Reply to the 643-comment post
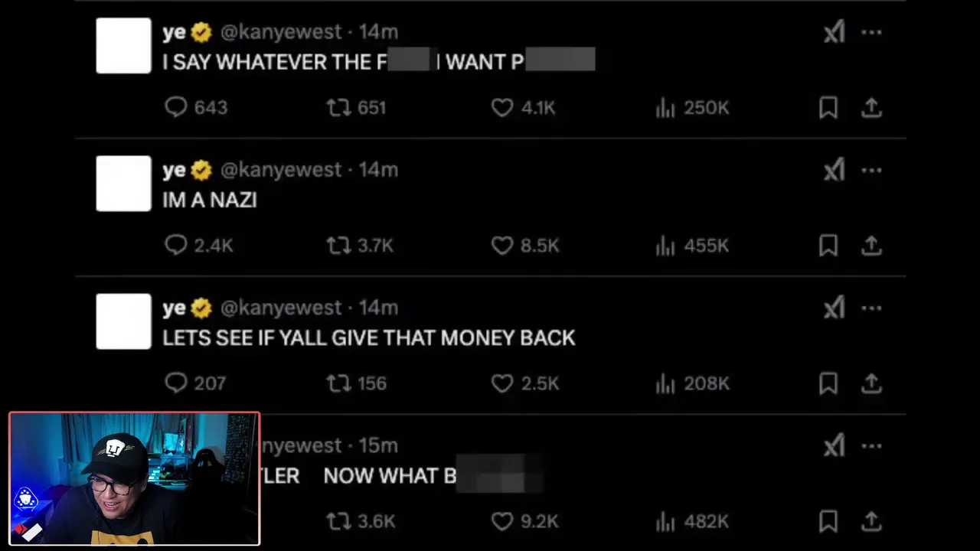Screen dimensions: 980x551 click(x=176, y=107)
